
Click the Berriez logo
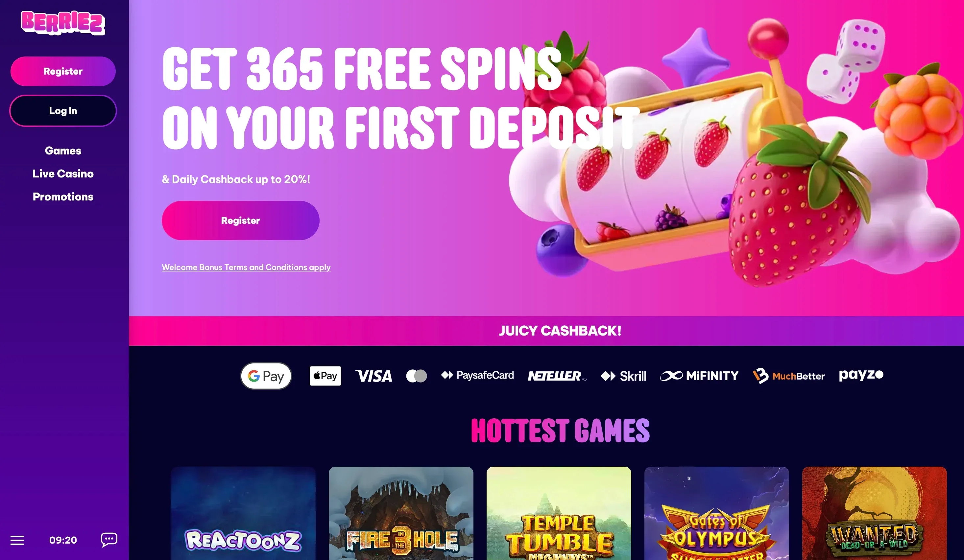coord(63,23)
